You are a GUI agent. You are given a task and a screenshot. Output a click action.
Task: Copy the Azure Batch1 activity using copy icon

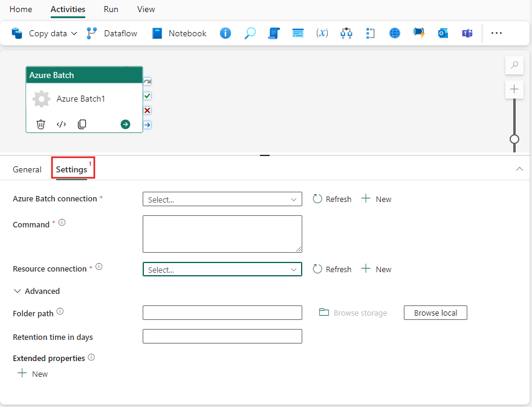[82, 124]
